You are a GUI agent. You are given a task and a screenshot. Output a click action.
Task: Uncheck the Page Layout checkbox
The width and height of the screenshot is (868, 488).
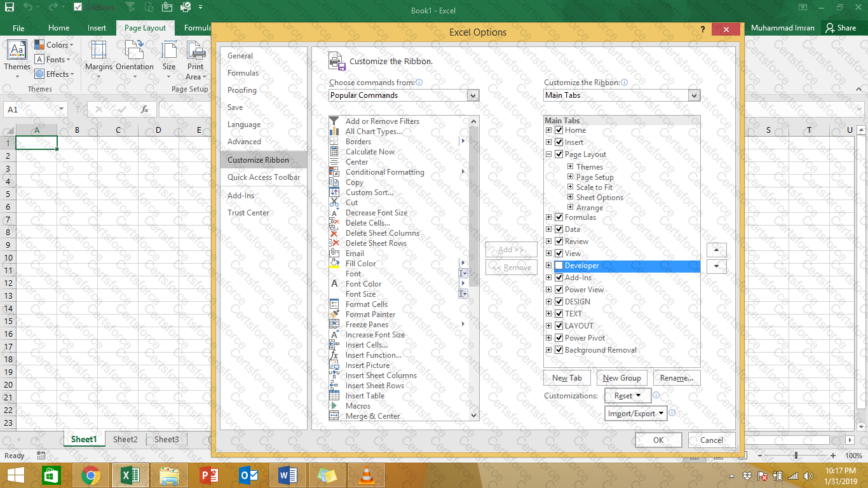[559, 154]
